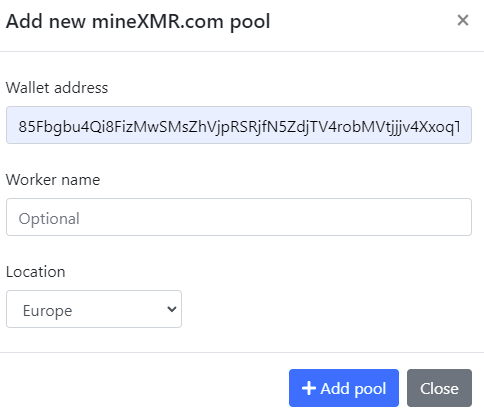The image size is (484, 415).
Task: Select the Europe option text in Location
Action: pyautogui.click(x=47, y=311)
